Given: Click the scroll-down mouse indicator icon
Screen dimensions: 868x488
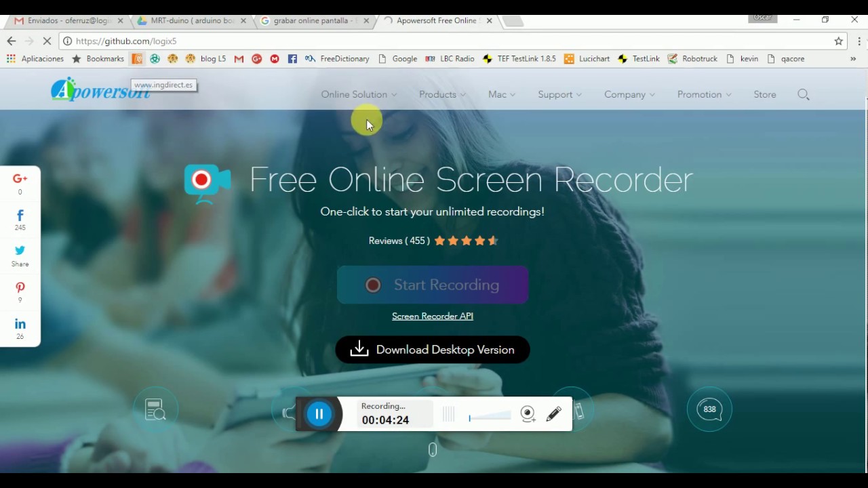Looking at the screenshot, I should click(x=433, y=449).
